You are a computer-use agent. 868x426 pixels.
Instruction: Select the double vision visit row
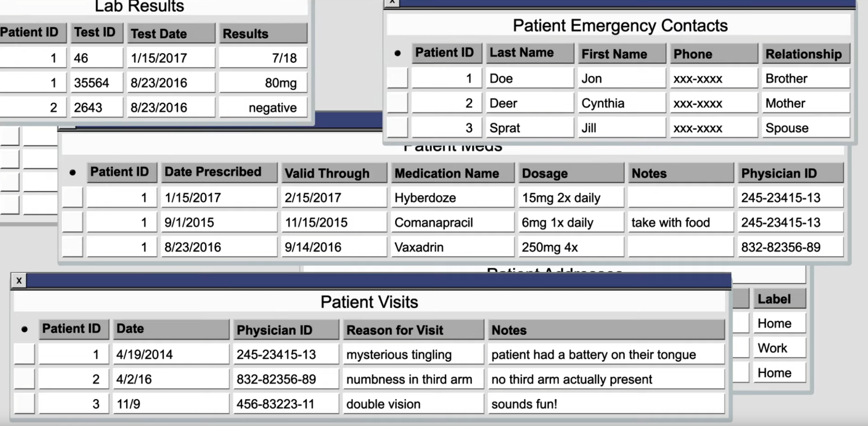(x=24, y=404)
